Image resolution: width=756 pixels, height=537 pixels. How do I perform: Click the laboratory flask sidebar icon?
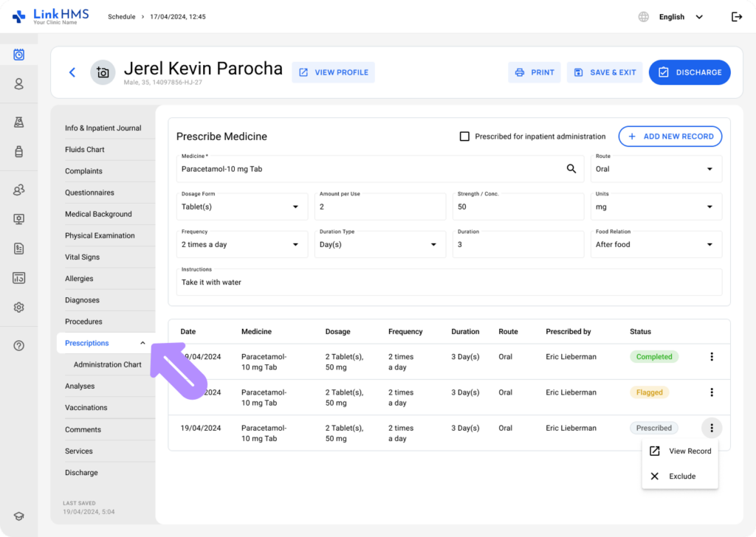18,122
